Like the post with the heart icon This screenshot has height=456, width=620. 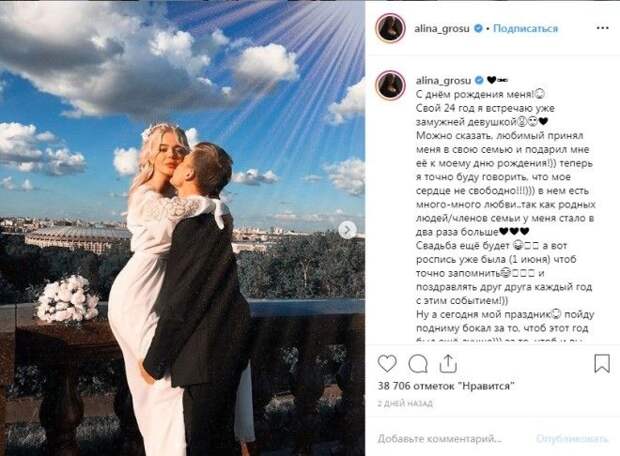[387, 363]
